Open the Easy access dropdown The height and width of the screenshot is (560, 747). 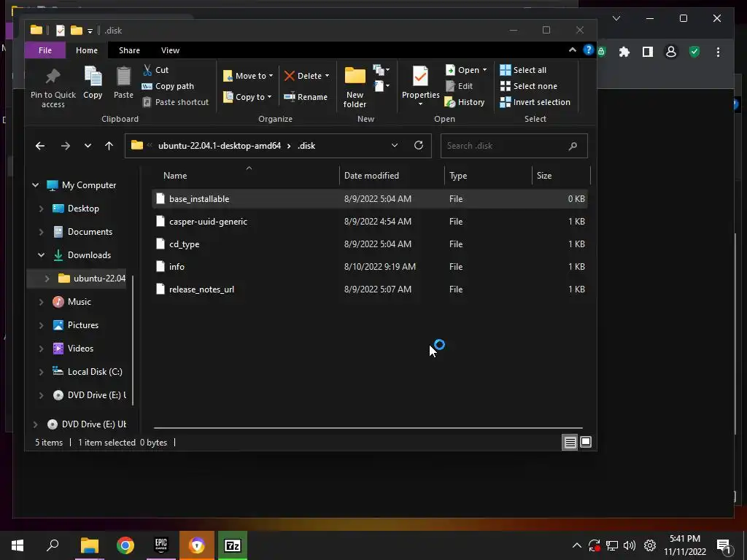[382, 87]
